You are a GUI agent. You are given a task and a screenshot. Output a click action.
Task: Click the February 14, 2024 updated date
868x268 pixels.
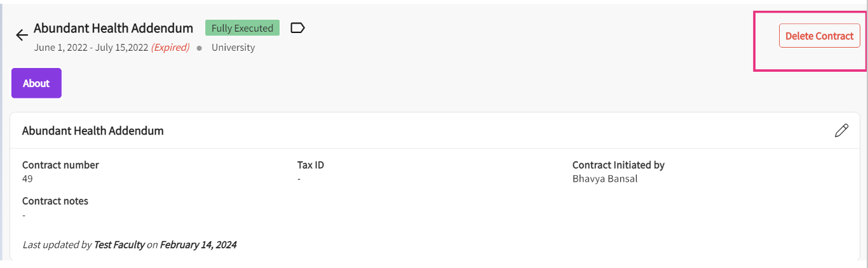(x=198, y=245)
